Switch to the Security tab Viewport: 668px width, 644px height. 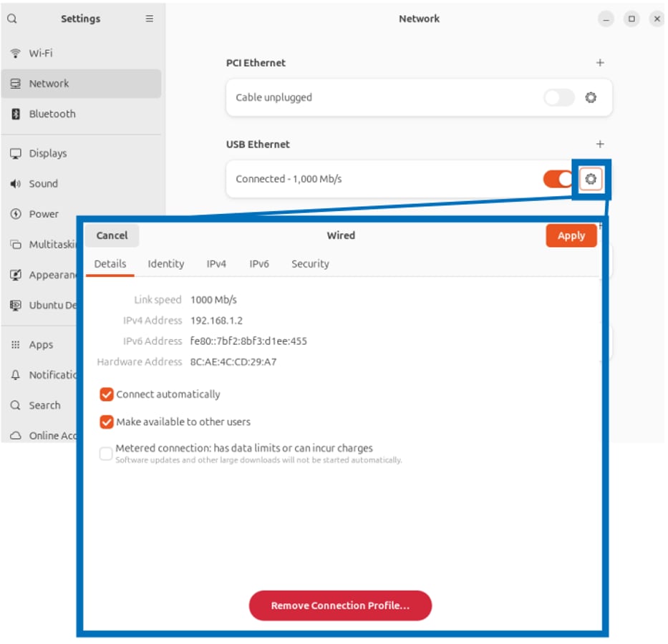point(310,264)
